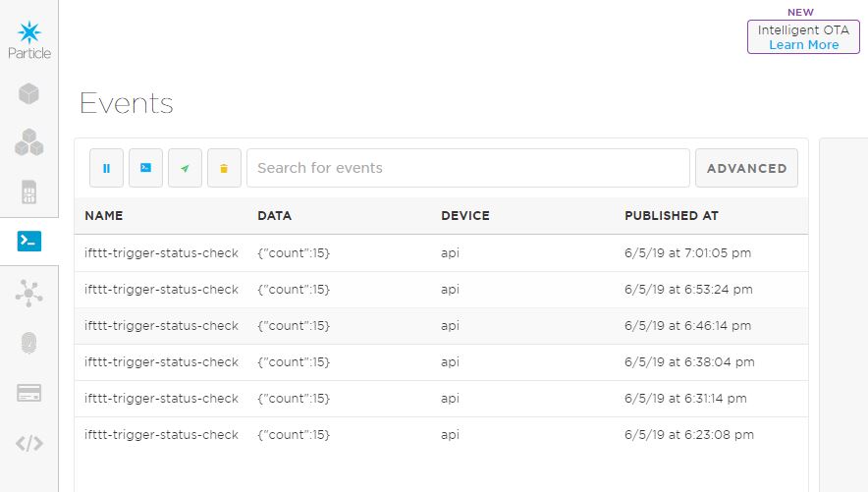Image resolution: width=868 pixels, height=492 pixels.
Task: Open the Products page in sidebar
Action: (x=28, y=142)
